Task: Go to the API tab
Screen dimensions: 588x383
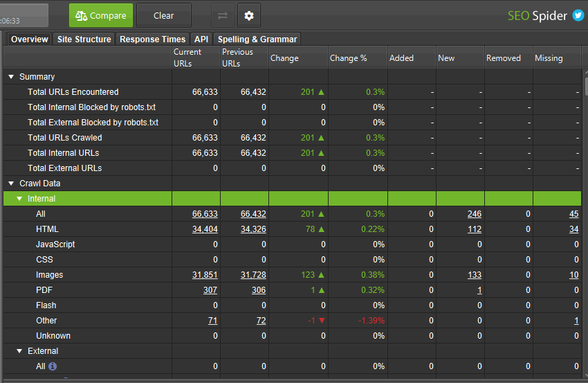Action: click(x=201, y=39)
